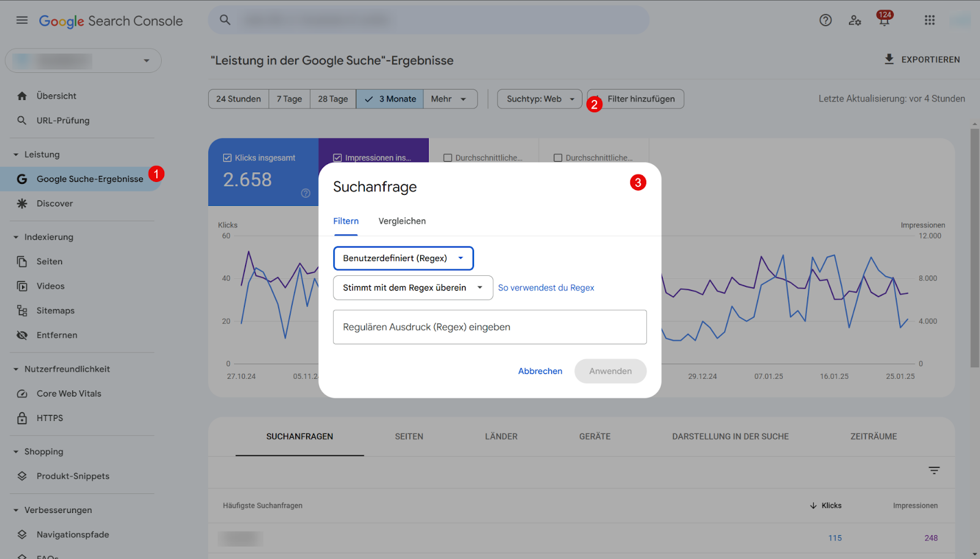
Task: Open the DARSTELLUNG IN DER SUCHE tab
Action: [730, 436]
